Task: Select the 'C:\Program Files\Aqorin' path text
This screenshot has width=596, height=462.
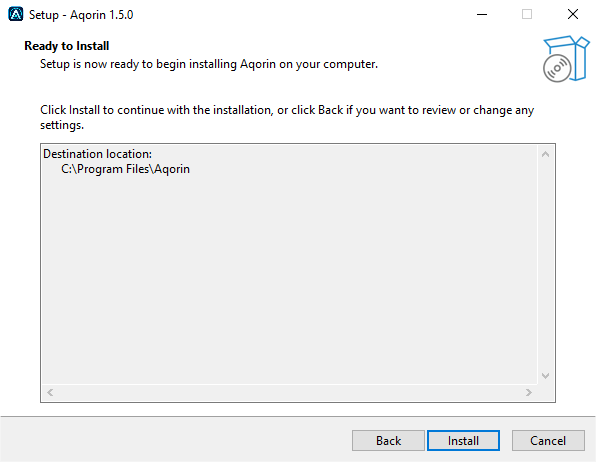Action: coord(125,169)
